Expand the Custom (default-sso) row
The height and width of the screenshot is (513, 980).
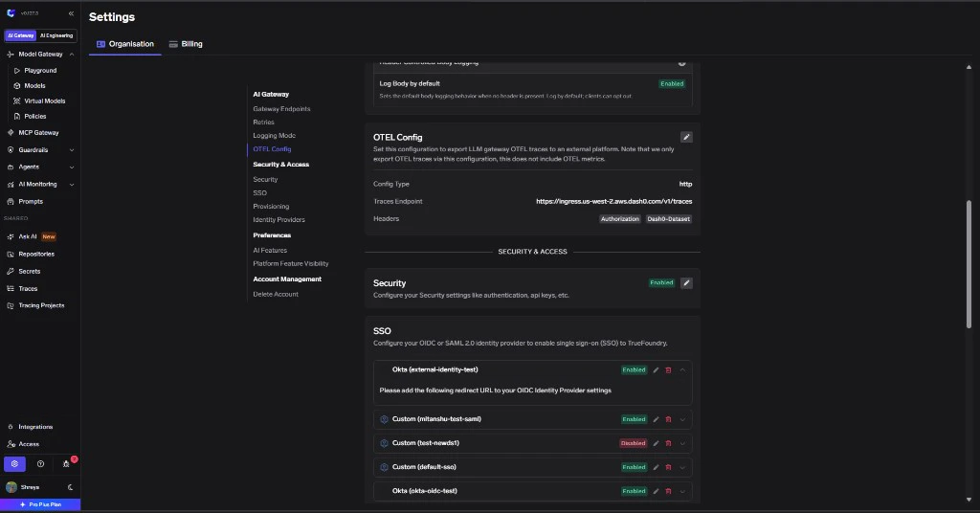(682, 467)
